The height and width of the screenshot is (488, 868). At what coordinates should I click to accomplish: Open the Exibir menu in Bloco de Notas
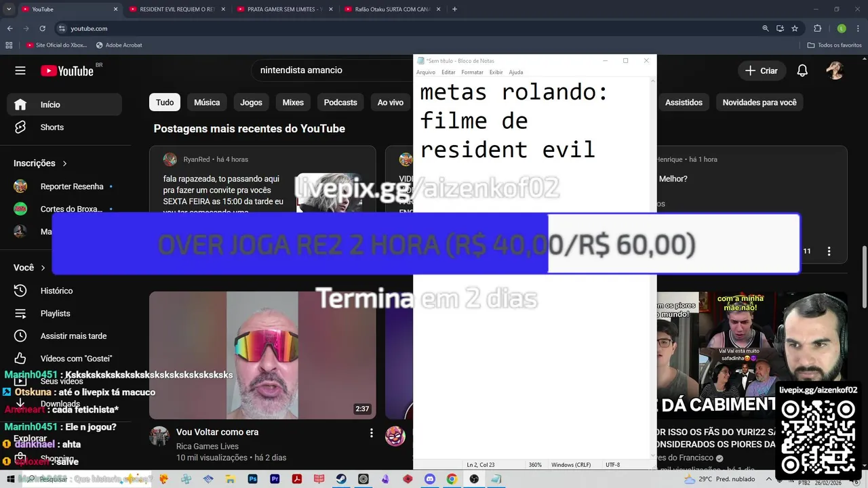pos(496,72)
